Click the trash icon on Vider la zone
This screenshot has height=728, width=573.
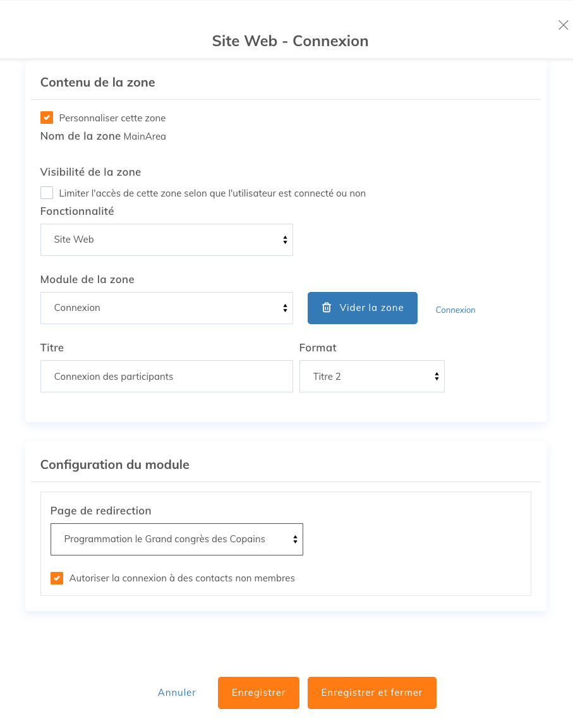[327, 308]
